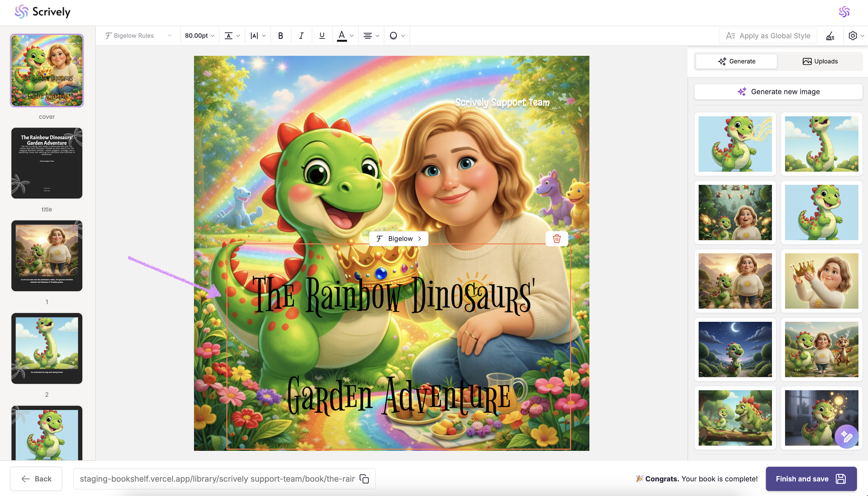Expand the 80.00pt font size dropdown

(x=200, y=35)
